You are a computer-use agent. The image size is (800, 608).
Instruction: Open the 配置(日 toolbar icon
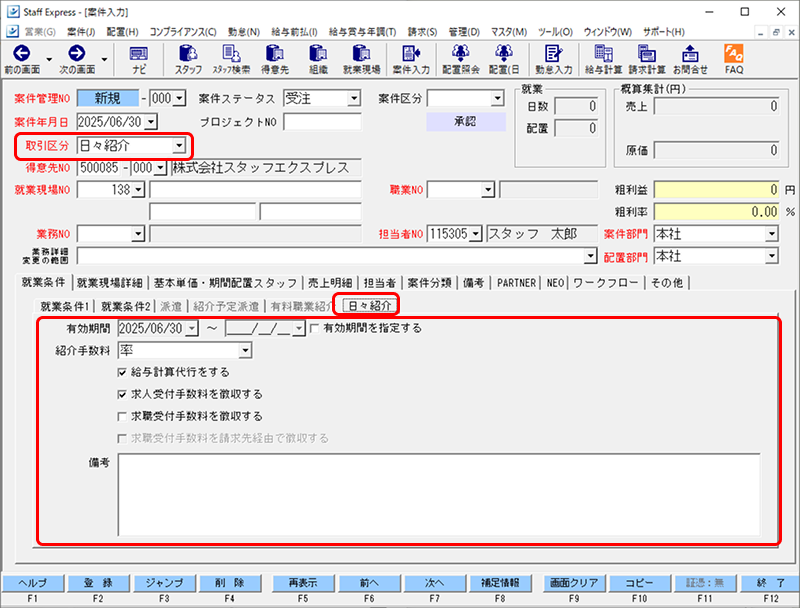pos(504,60)
